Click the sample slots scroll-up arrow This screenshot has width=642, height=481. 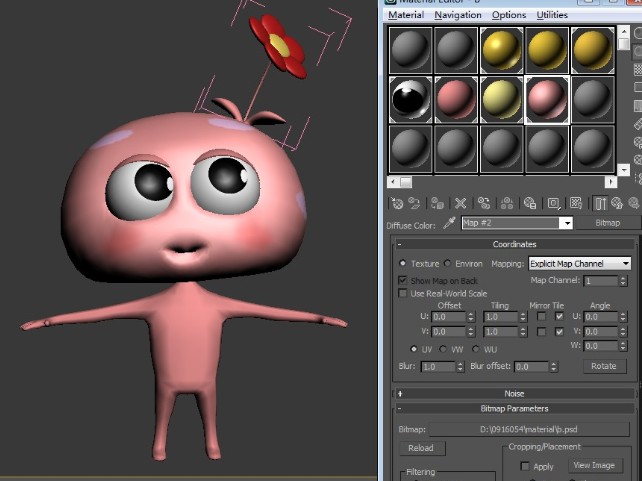pyautogui.click(x=624, y=31)
